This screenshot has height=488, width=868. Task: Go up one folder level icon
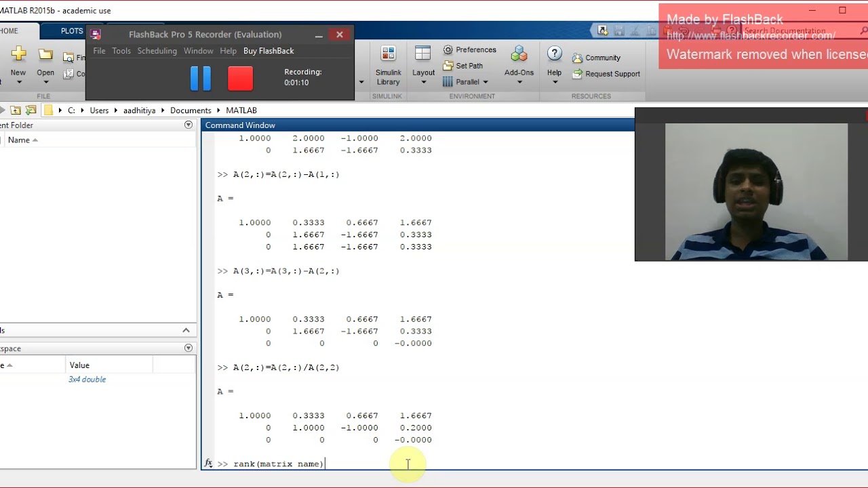click(x=16, y=110)
